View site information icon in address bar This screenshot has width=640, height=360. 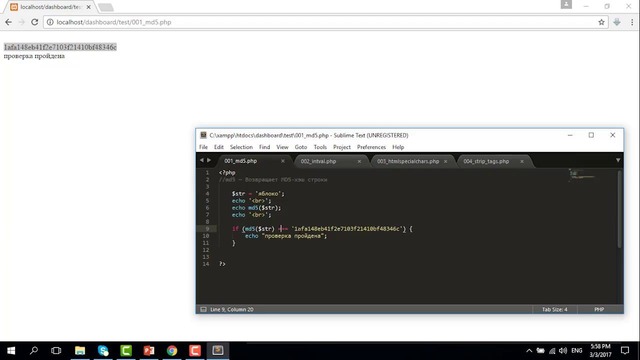tap(50, 22)
